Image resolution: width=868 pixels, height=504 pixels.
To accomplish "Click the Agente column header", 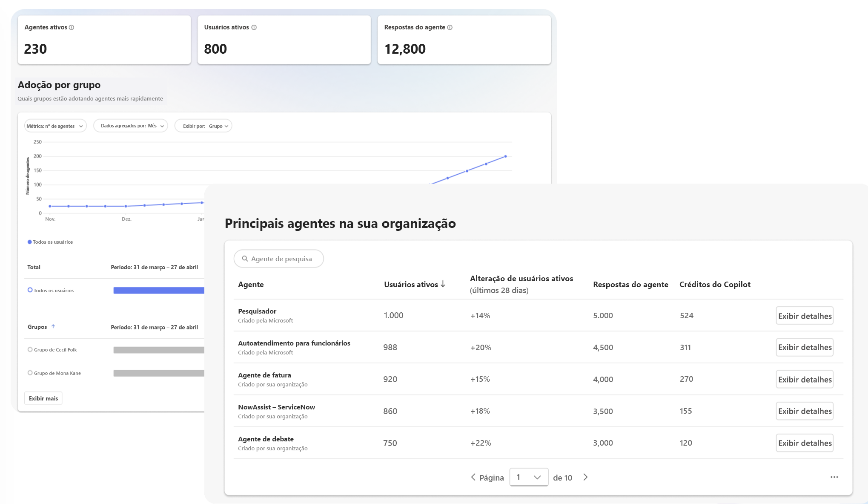I will tap(251, 284).
